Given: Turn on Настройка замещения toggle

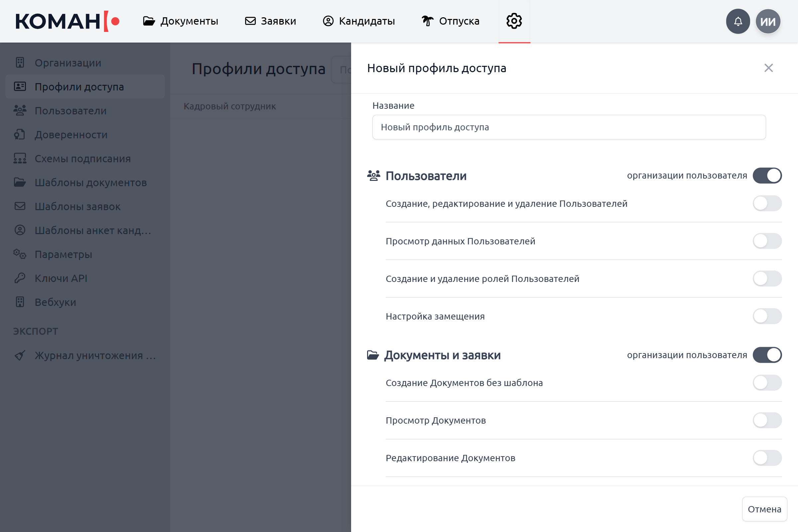Looking at the screenshot, I should click(767, 316).
